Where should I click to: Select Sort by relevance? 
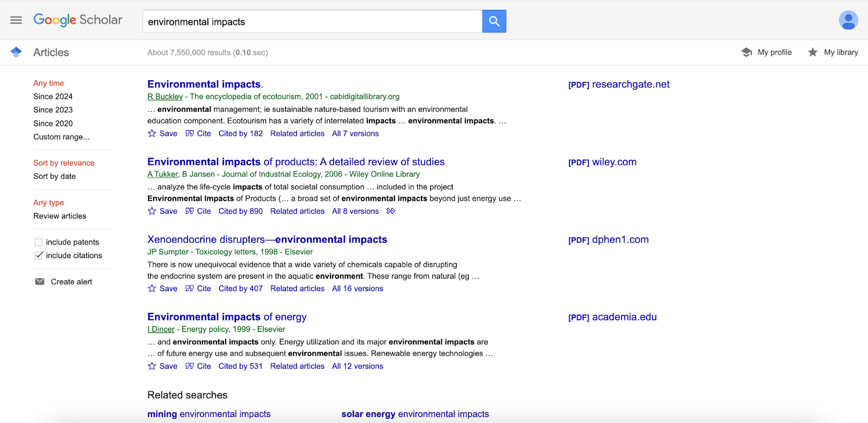[64, 163]
